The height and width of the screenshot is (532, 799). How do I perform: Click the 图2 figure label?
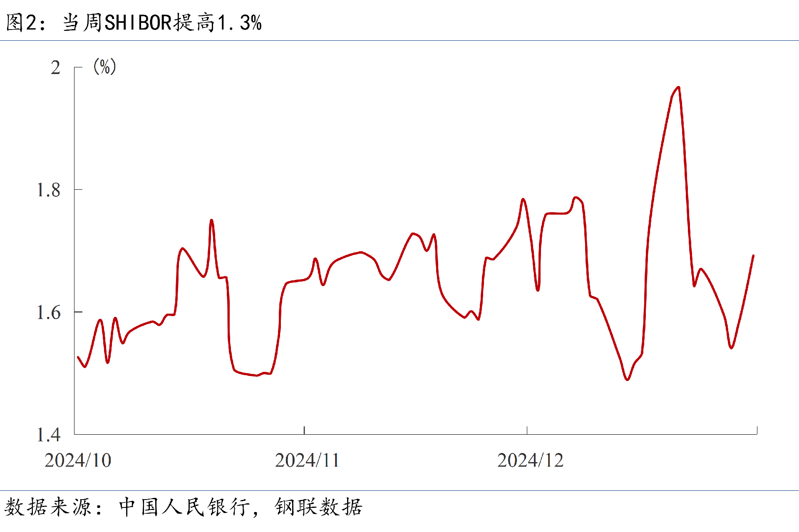point(22,22)
